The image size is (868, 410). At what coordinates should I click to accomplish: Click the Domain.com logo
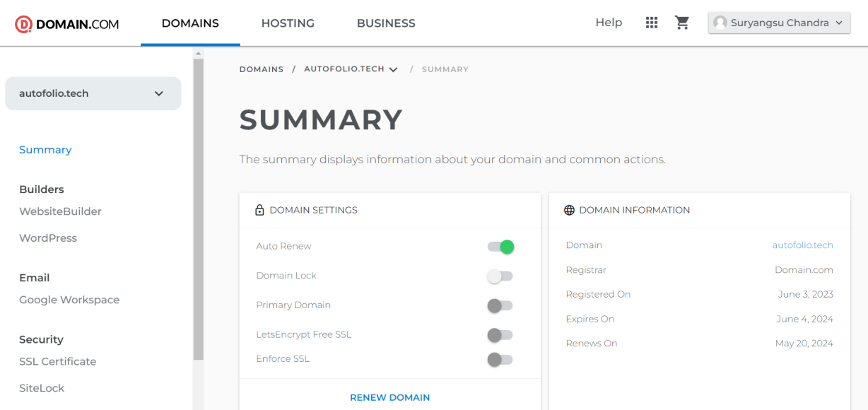67,24
